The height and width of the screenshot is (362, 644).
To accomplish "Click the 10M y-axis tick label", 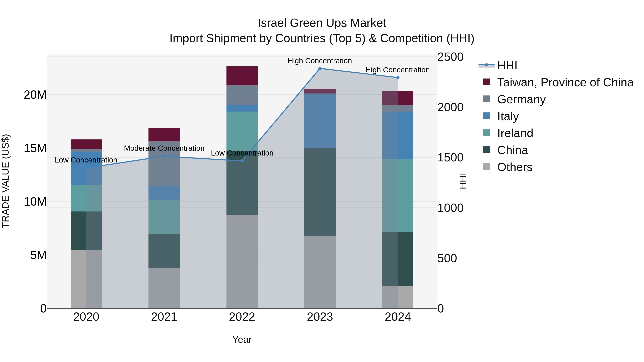I will [x=35, y=202].
